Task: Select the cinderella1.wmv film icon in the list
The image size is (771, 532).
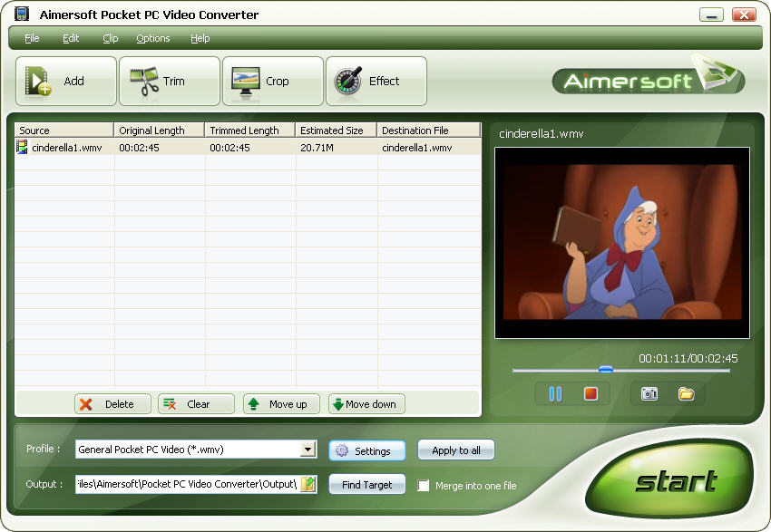Action: tap(22, 147)
